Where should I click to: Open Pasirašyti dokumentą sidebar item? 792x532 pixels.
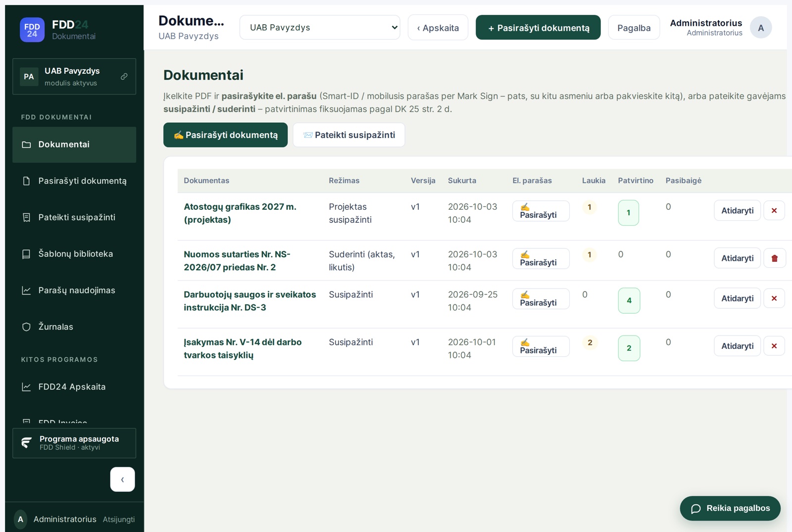pos(74,181)
